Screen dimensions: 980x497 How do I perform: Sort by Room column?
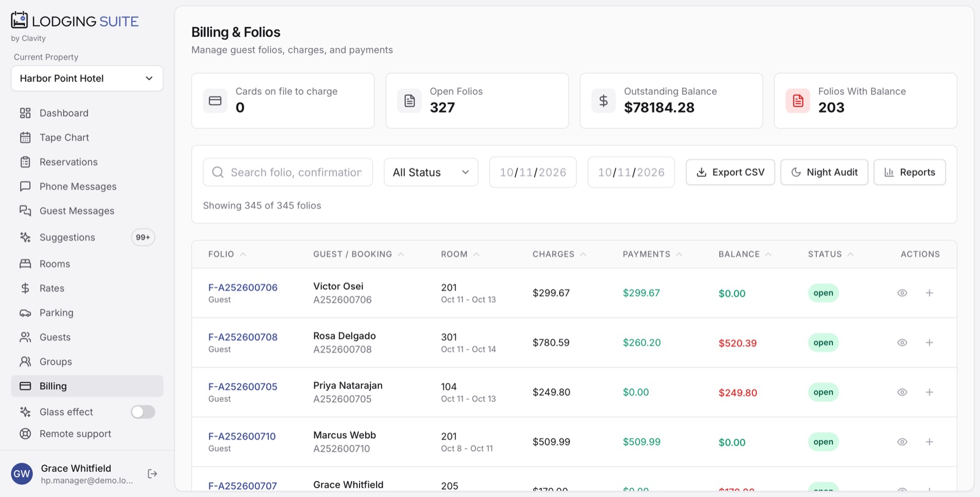(460, 254)
